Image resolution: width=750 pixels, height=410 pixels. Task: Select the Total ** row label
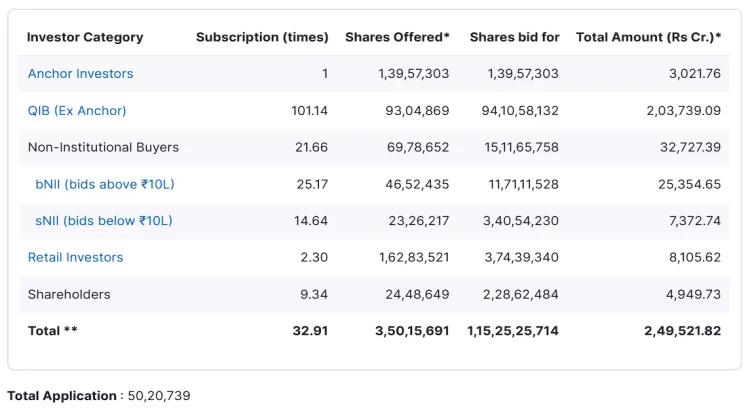tap(53, 331)
